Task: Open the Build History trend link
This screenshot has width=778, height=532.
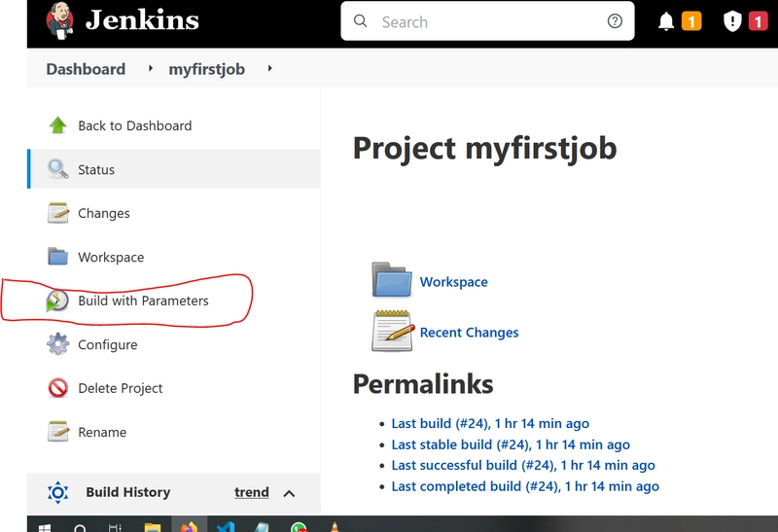Action: tap(251, 492)
